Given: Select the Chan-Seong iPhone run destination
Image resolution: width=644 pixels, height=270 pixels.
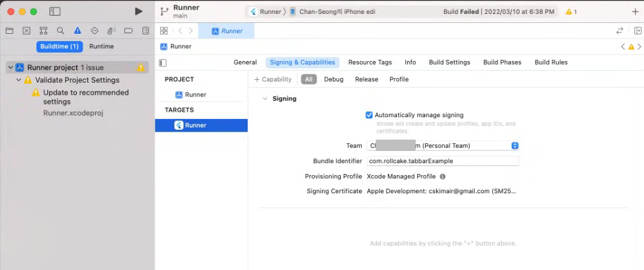Looking at the screenshot, I should pos(333,12).
